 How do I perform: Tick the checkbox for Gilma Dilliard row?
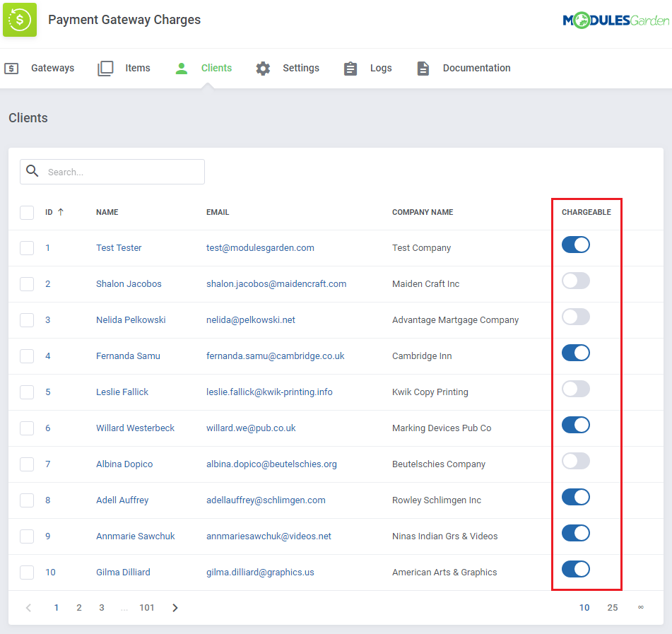coord(27,572)
